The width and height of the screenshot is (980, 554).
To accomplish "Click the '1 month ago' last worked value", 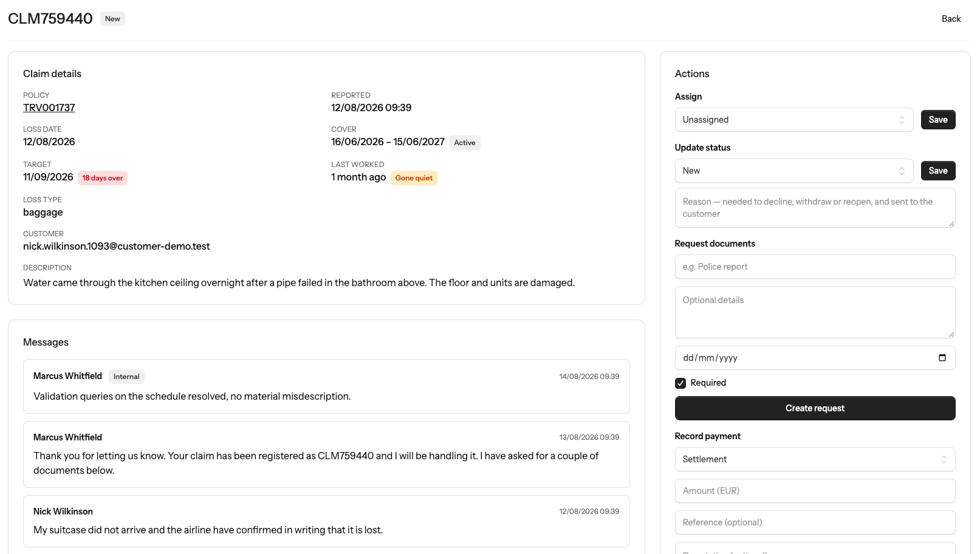I will (358, 177).
